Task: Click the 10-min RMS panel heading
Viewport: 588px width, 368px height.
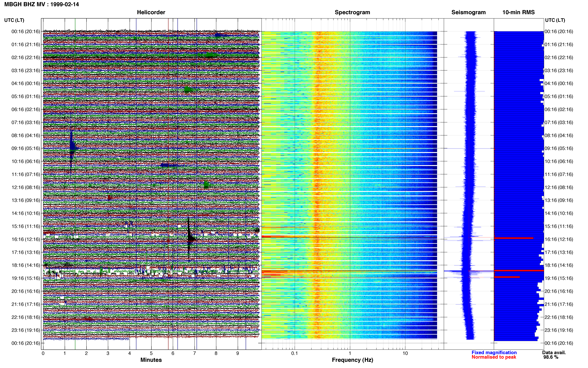Action: [x=518, y=12]
